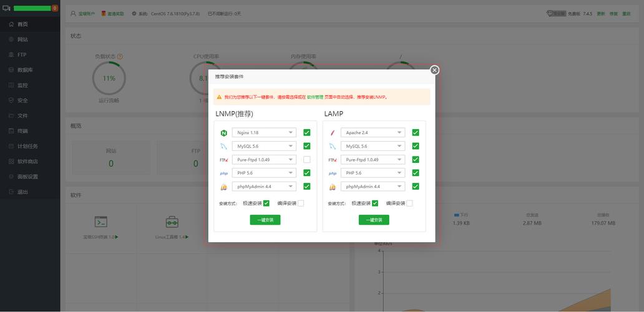Viewport: 644px width, 312px height.
Task: Click the Nginx logo icon in LNMP
Action: [223, 133]
